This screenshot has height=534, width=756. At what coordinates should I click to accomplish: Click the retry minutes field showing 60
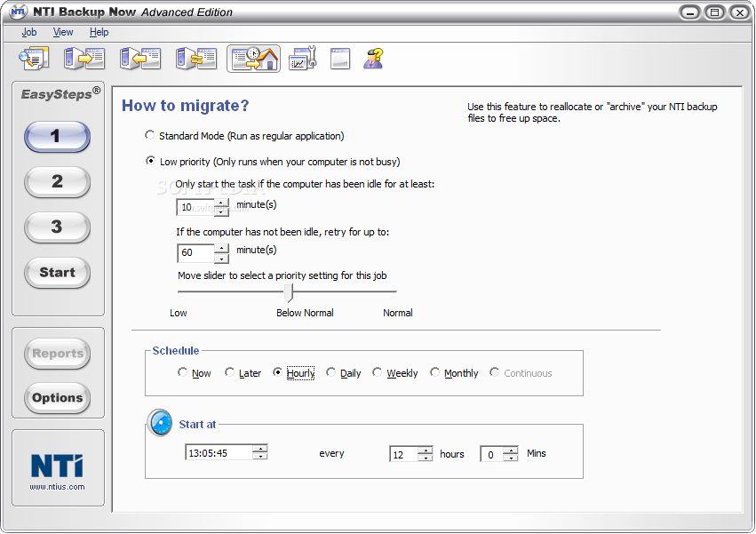point(195,252)
